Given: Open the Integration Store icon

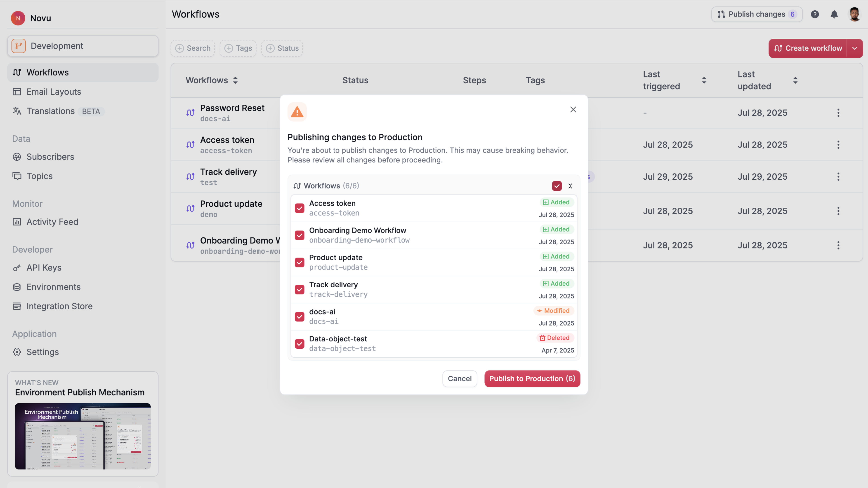Looking at the screenshot, I should [17, 306].
